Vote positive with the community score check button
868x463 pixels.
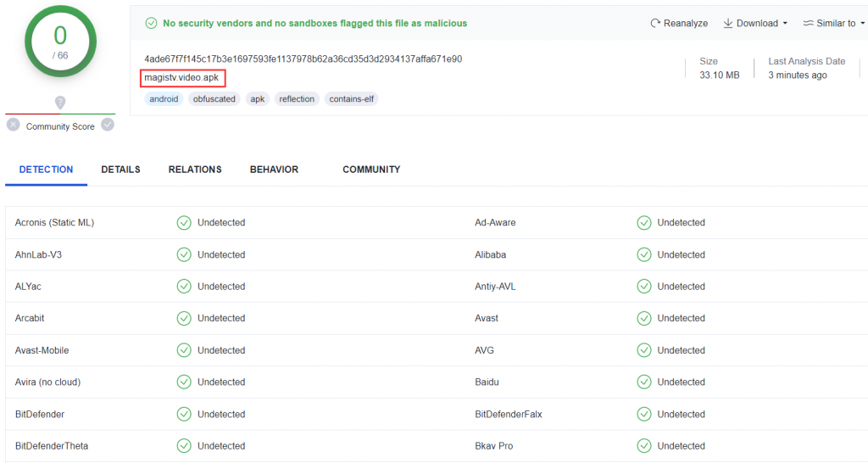point(108,126)
